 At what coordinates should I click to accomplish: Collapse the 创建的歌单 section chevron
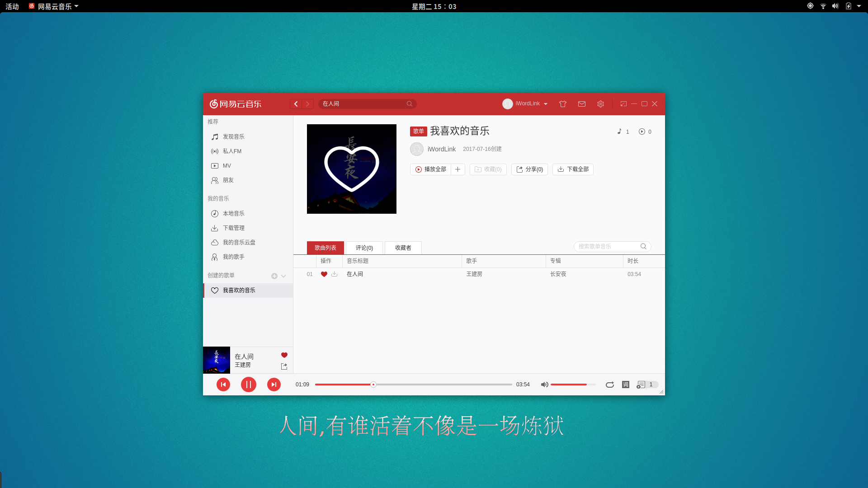pyautogui.click(x=283, y=276)
